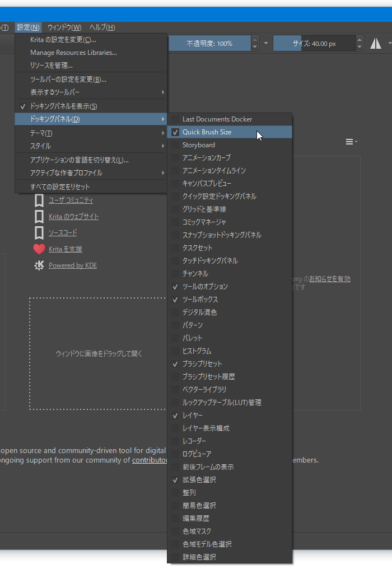This screenshot has height=569, width=392.
Task: Toggle off the ツールのオプション docker
Action: [230, 287]
